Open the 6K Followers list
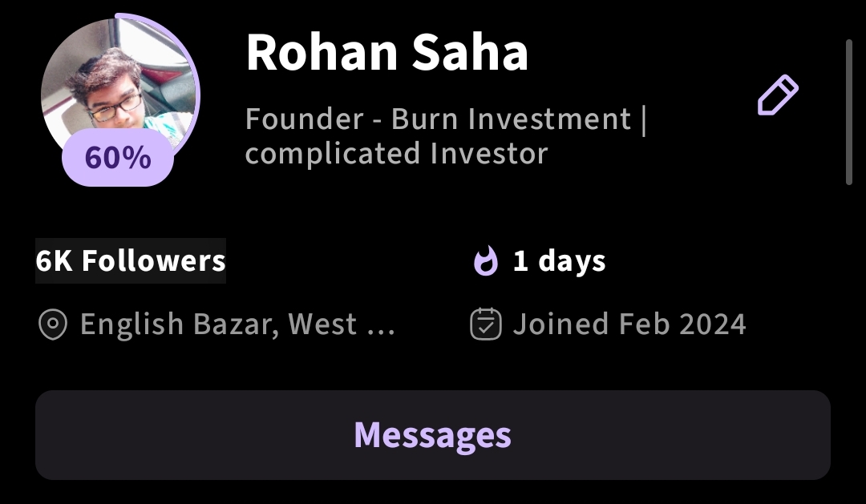 (131, 261)
